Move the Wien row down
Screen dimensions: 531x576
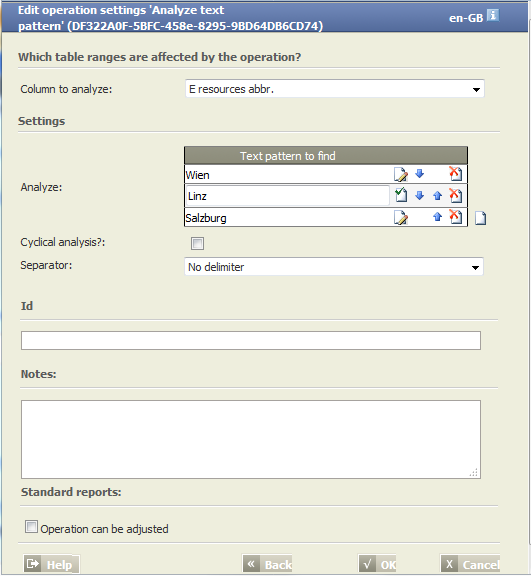(x=419, y=173)
